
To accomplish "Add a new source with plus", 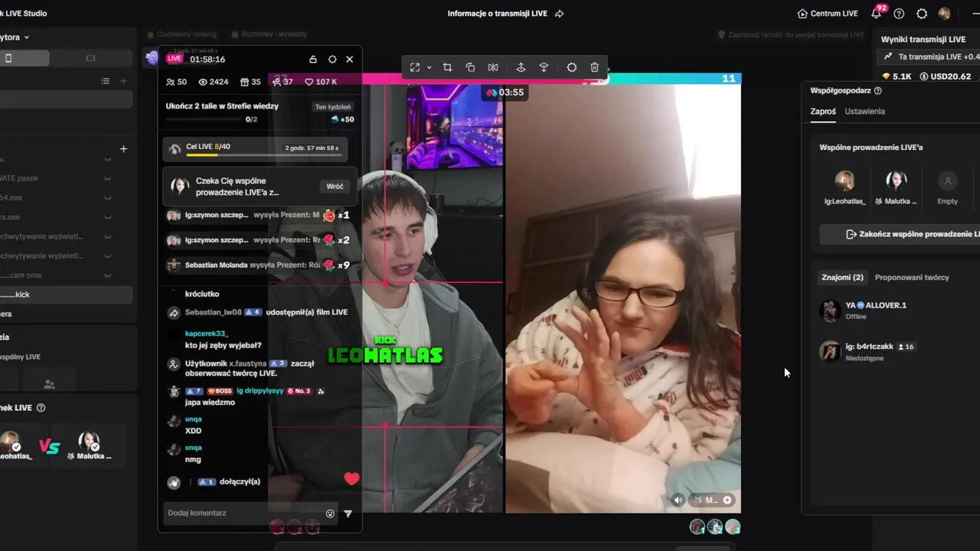I will coord(123,148).
